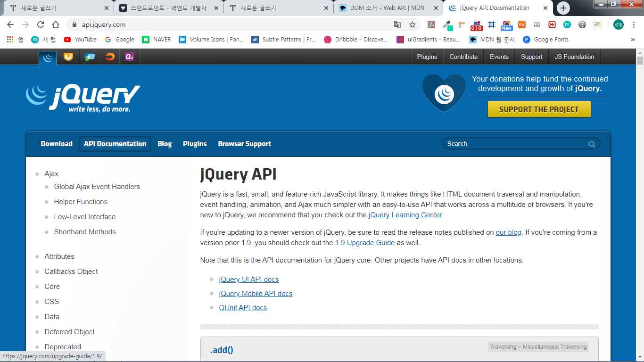This screenshot has width=644, height=362.
Task: Open Contribute in the top bar
Action: tap(463, 57)
